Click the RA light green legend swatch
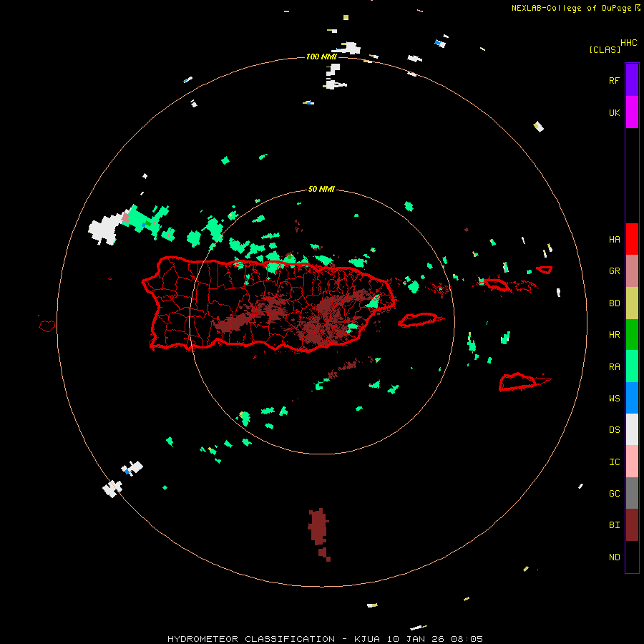This screenshot has height=644, width=644. pyautogui.click(x=632, y=366)
